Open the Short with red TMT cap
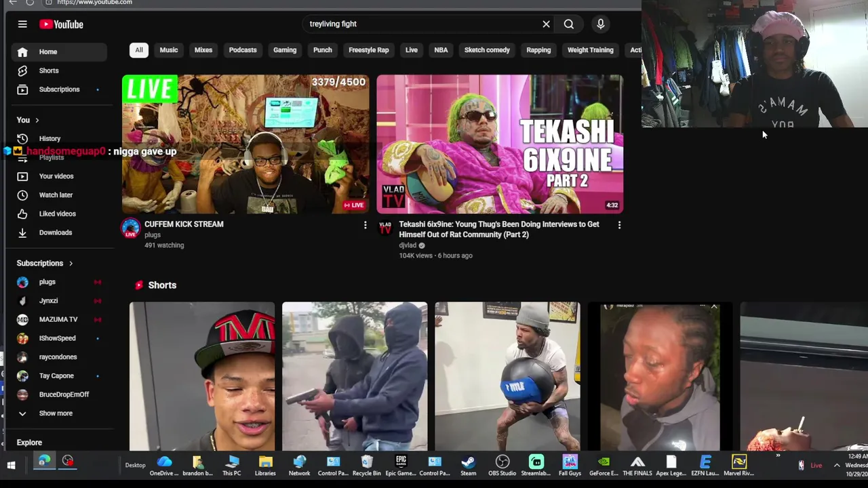This screenshot has height=488, width=868. click(x=202, y=376)
